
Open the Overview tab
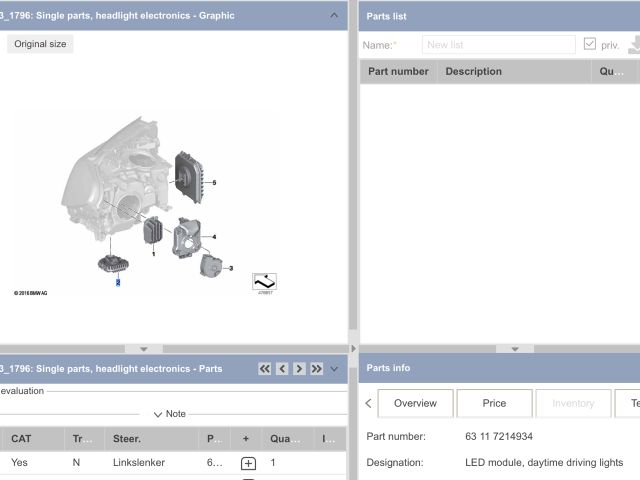pos(415,403)
